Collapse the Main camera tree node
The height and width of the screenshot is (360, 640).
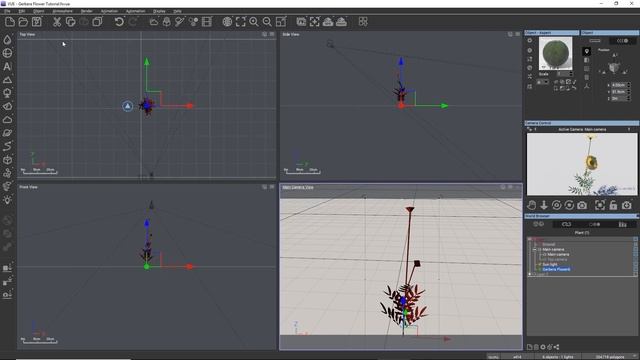(534, 249)
